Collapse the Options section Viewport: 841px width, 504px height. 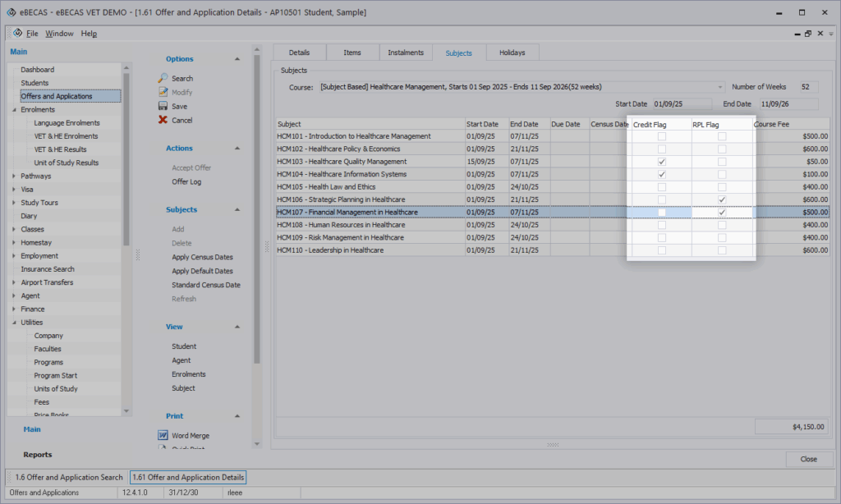pyautogui.click(x=237, y=59)
